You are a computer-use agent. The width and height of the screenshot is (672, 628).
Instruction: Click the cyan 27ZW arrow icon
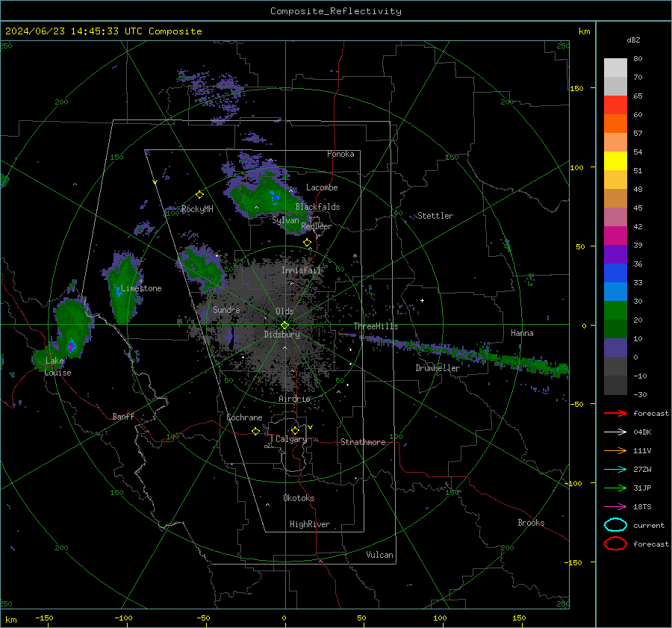[615, 470]
